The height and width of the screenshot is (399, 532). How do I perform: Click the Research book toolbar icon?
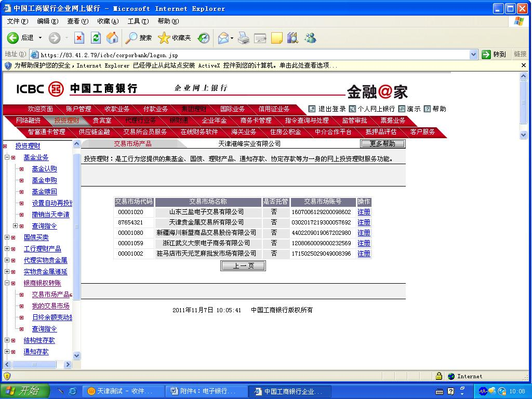point(293,37)
